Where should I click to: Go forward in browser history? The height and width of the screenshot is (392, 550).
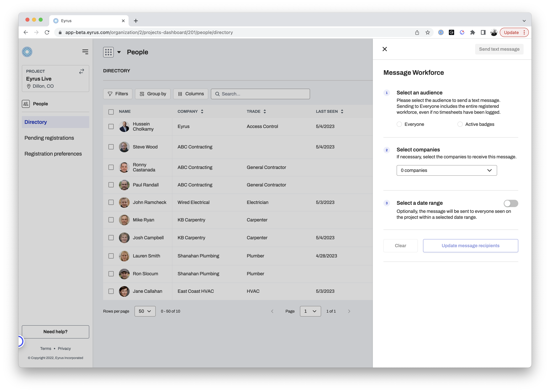[x=36, y=32]
